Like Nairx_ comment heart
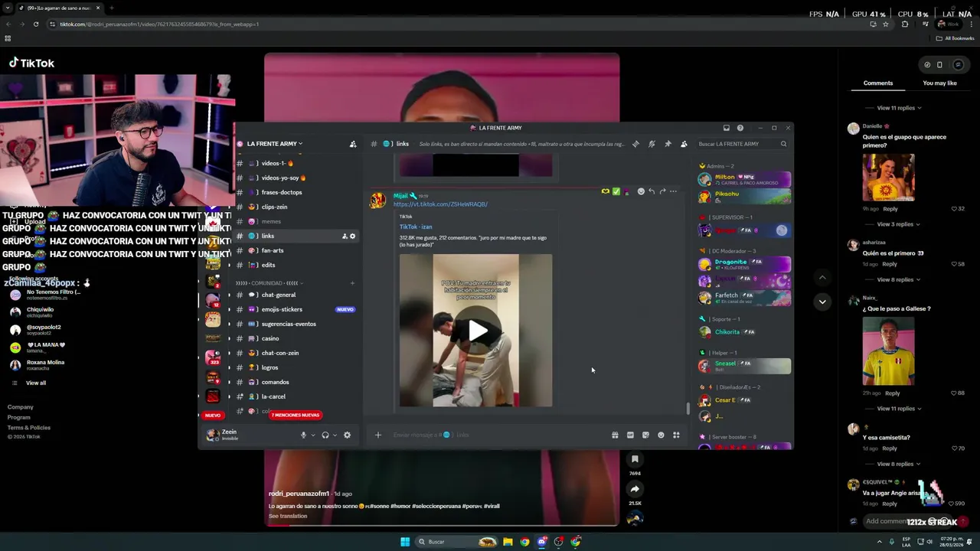This screenshot has width=980, height=551. [x=954, y=393]
